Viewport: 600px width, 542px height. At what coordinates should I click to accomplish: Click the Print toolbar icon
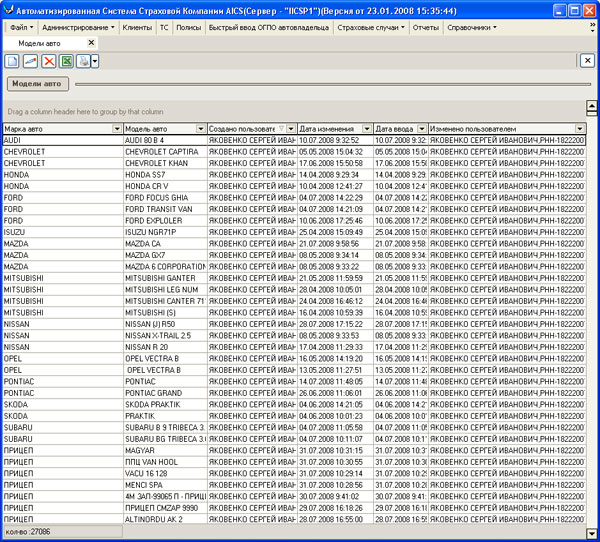83,61
